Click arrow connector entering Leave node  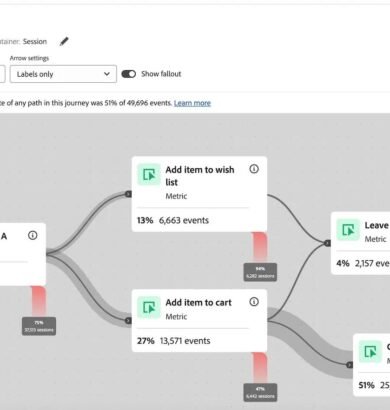point(328,243)
